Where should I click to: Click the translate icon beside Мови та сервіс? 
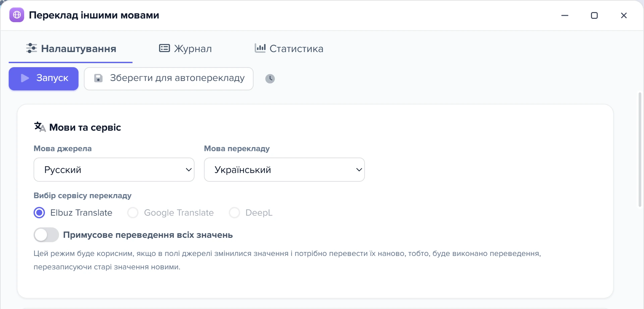coord(40,127)
